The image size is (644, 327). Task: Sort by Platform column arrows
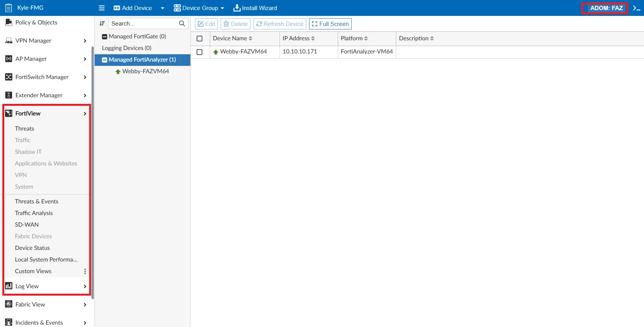click(366, 38)
